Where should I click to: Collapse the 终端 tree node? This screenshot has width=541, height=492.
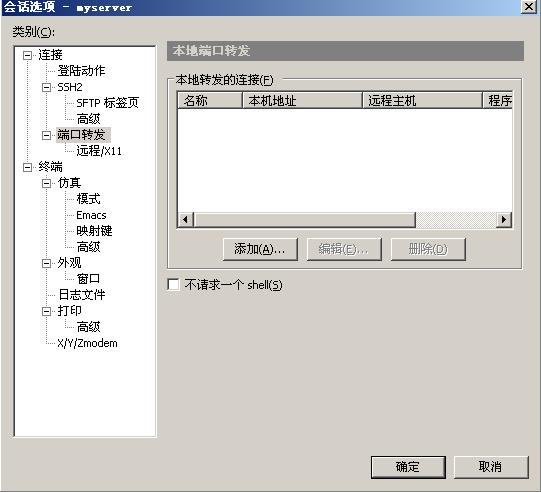click(x=28, y=167)
